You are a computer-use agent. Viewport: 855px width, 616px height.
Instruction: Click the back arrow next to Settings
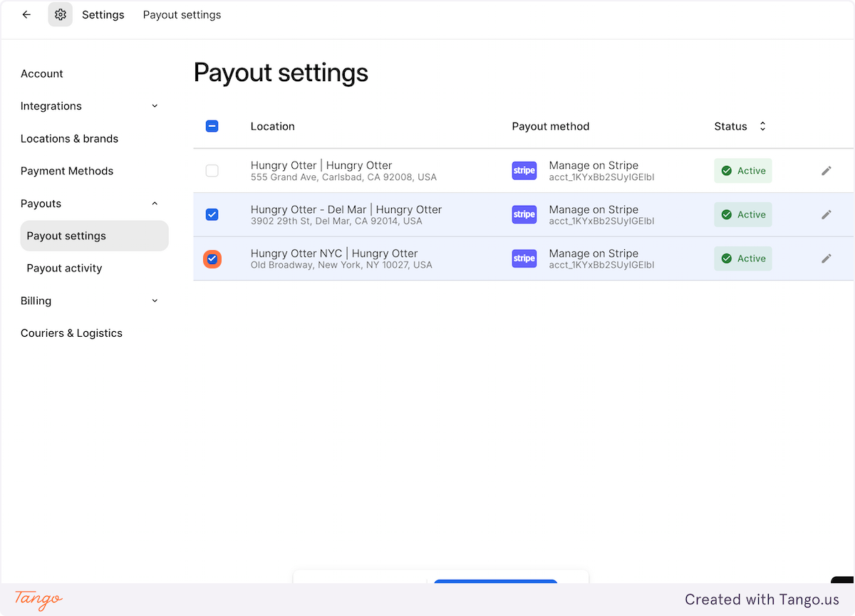pos(26,14)
